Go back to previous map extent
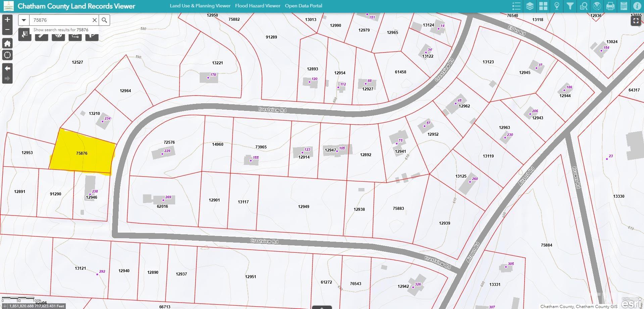644x309 pixels. (7, 68)
